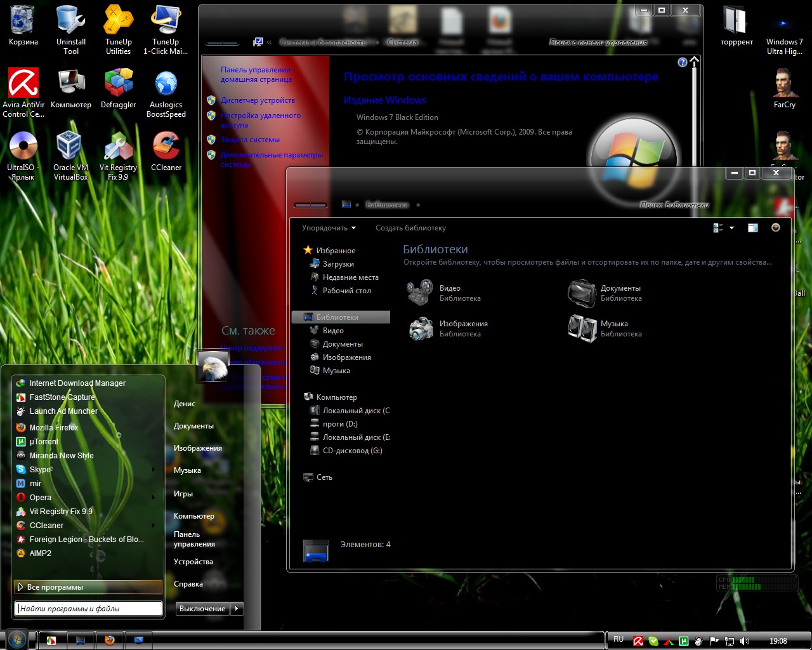Click the Start menu eagle user picture

point(213,366)
